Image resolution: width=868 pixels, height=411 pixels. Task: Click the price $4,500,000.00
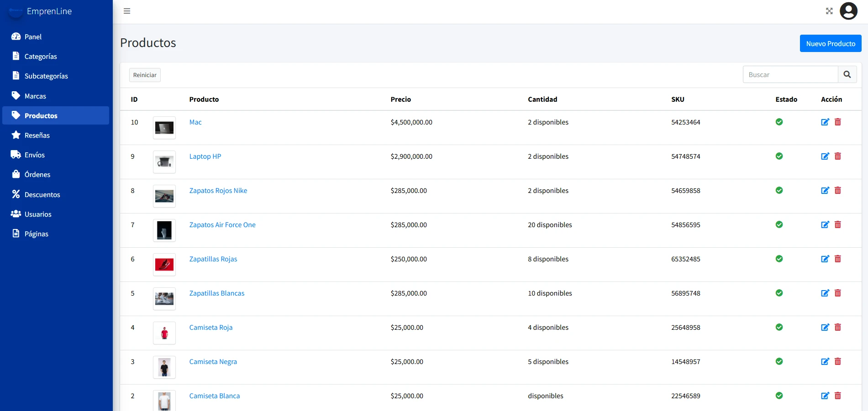411,122
